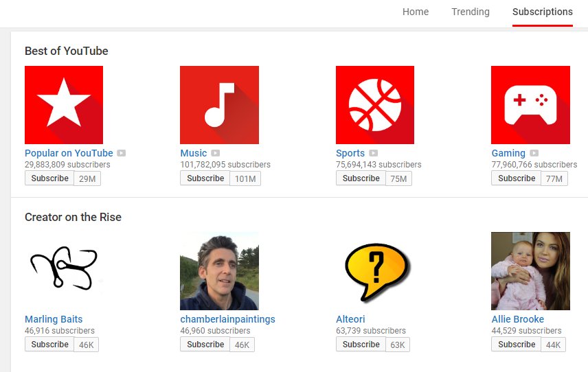
Task: Subscribe to the Music channel
Action: click(x=205, y=178)
